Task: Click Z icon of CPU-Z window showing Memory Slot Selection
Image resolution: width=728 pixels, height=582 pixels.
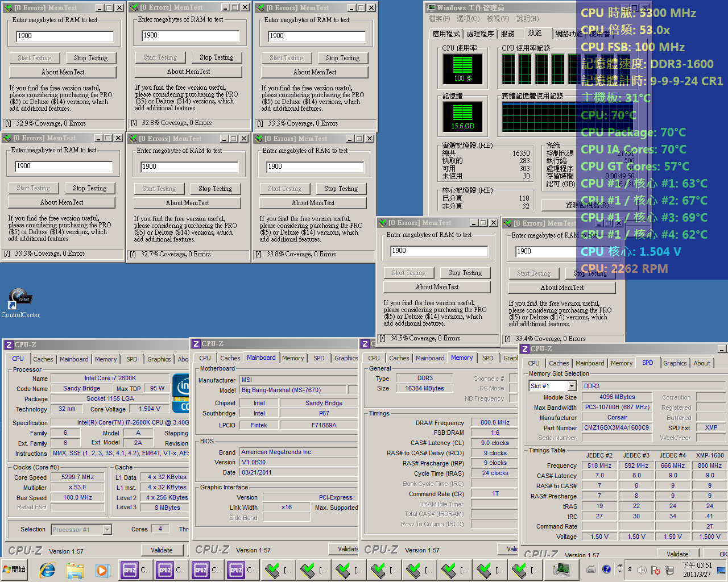Action: 524,349
